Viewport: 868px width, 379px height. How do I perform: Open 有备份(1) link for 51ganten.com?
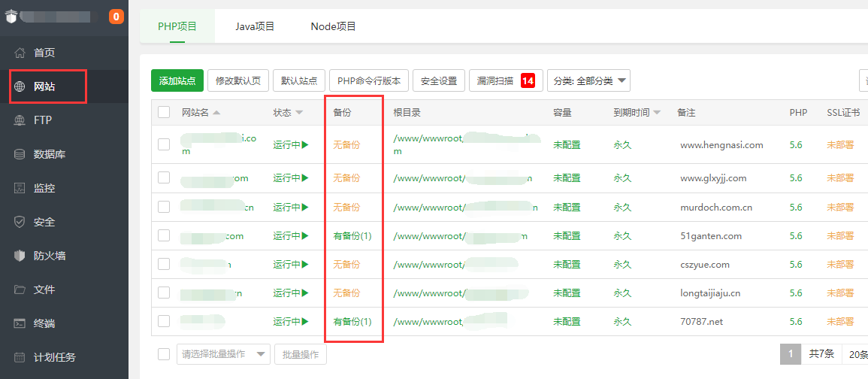pos(352,236)
